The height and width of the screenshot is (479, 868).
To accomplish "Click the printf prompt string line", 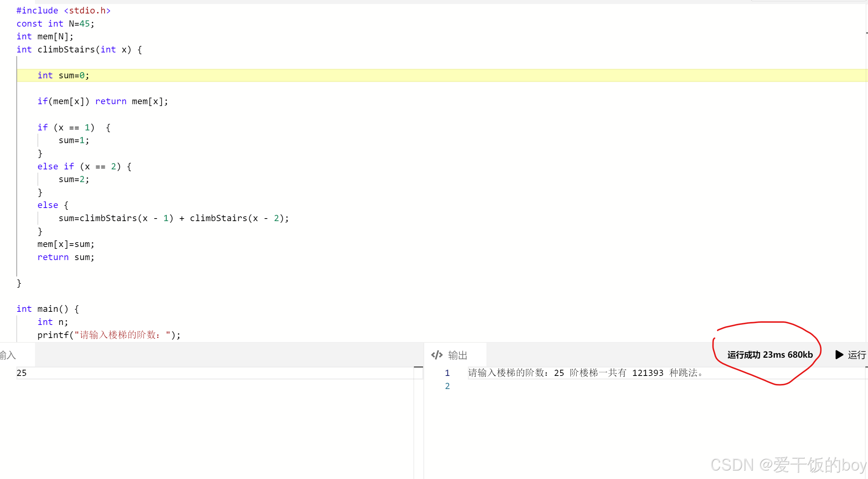I will pos(109,335).
